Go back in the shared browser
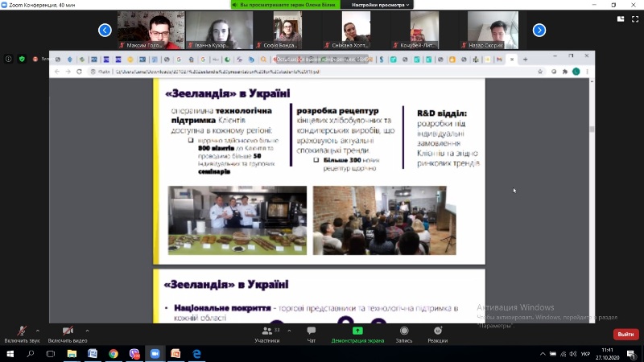This screenshot has width=644, height=362. (x=57, y=72)
